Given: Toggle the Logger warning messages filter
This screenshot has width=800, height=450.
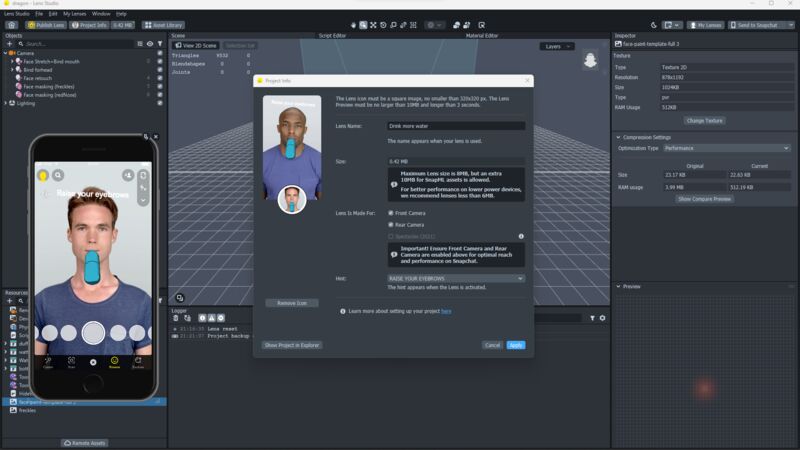Looking at the screenshot, I should [x=211, y=318].
